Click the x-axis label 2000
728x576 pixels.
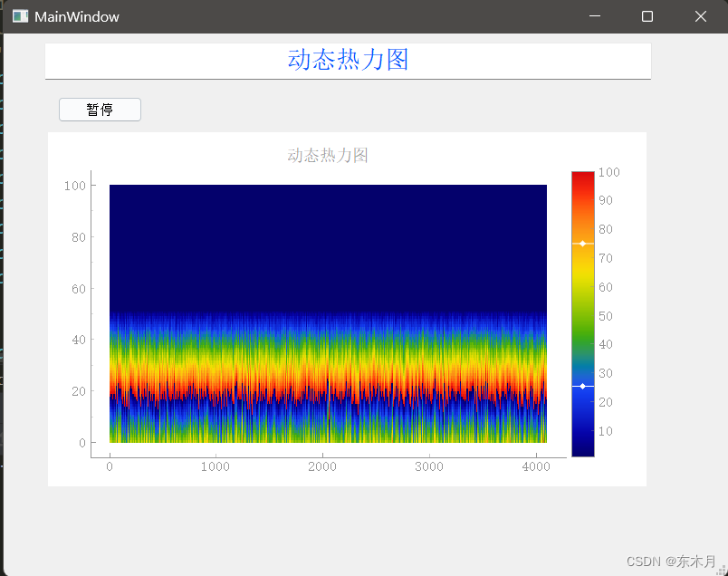tap(322, 466)
